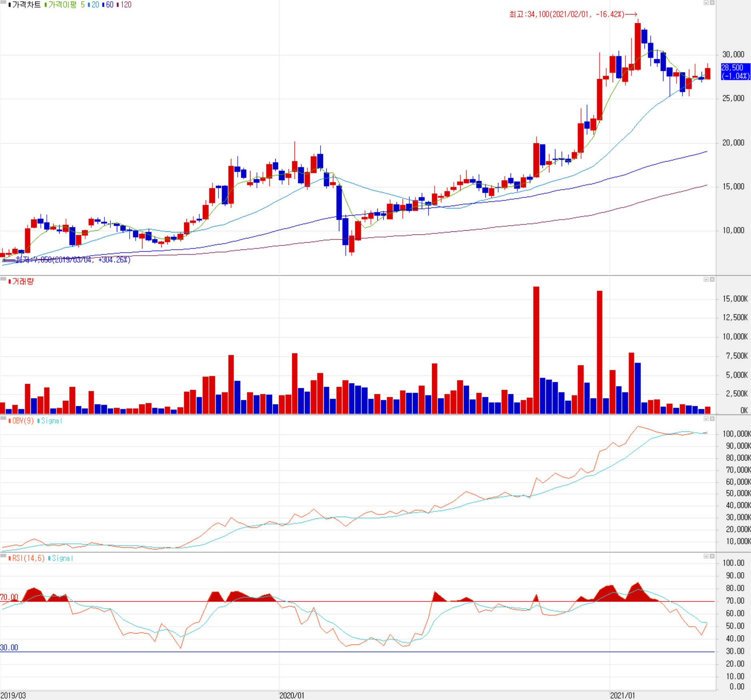The width and height of the screenshot is (751, 700).
Task: Select the Signal legend in OBV panel
Action: (x=52, y=421)
